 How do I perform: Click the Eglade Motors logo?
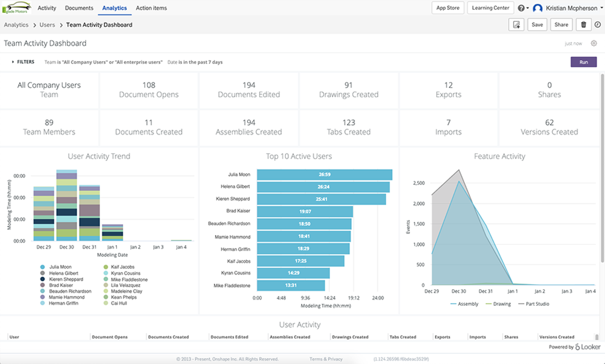click(16, 8)
